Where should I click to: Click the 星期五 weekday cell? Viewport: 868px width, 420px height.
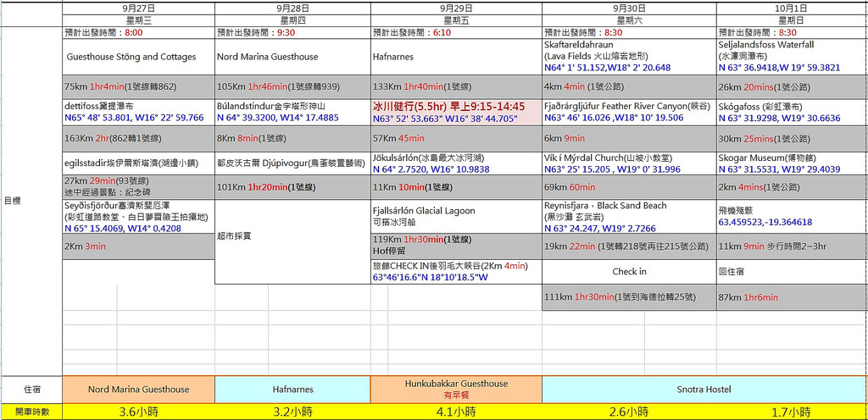[x=456, y=20]
